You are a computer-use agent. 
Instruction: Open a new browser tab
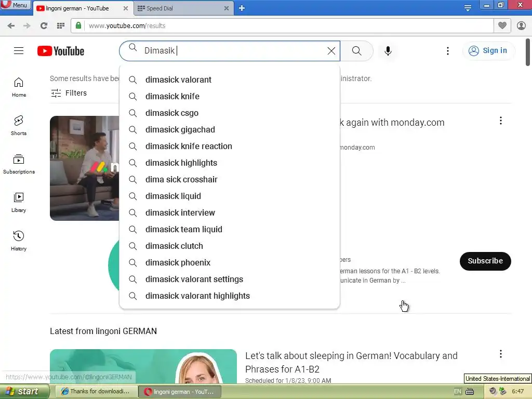tap(242, 8)
